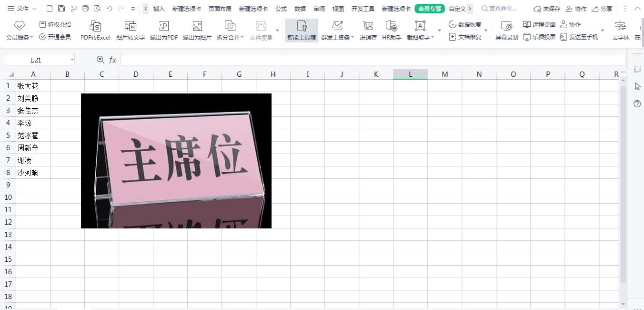Expand the quick access toolbar dropdown

coord(132,9)
